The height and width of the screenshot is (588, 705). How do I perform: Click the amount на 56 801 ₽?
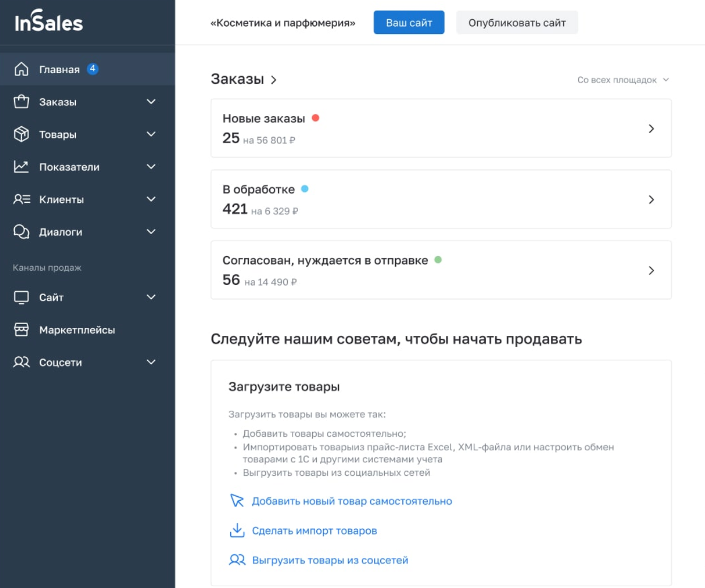tap(269, 140)
